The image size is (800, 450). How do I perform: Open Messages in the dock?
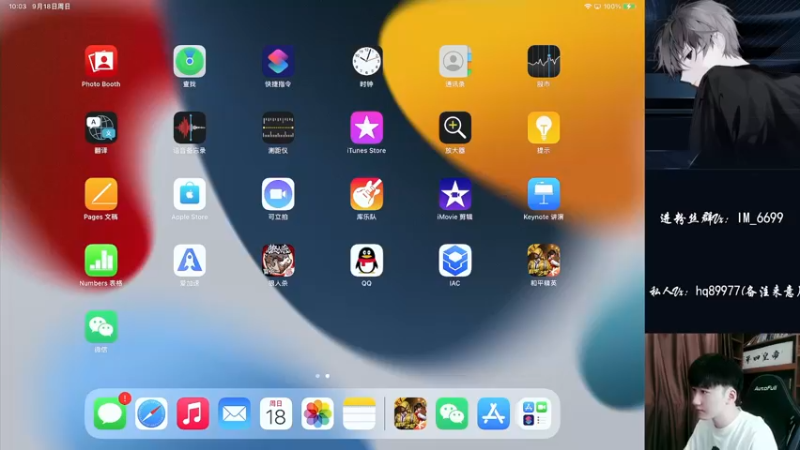[x=110, y=413]
